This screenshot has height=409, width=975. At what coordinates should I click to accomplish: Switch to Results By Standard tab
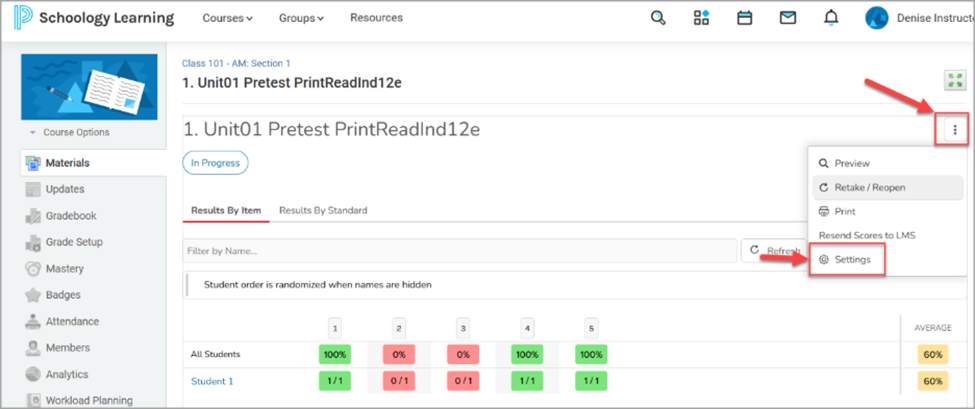(x=323, y=210)
